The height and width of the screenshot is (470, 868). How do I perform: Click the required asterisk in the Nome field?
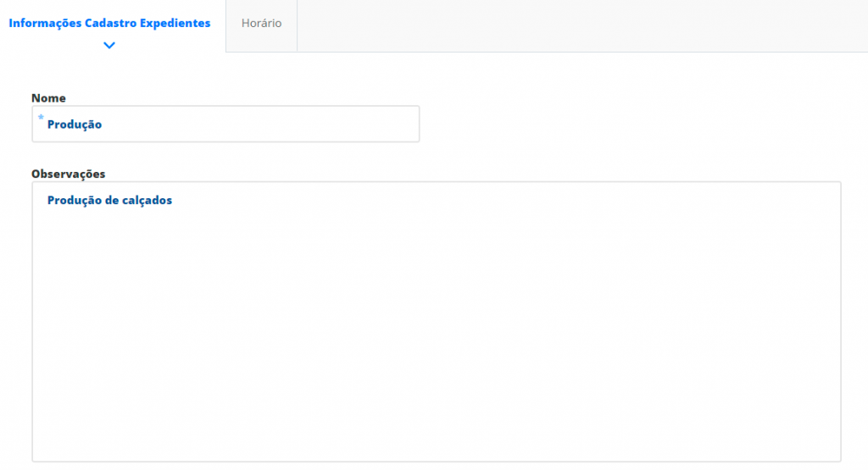(41, 117)
